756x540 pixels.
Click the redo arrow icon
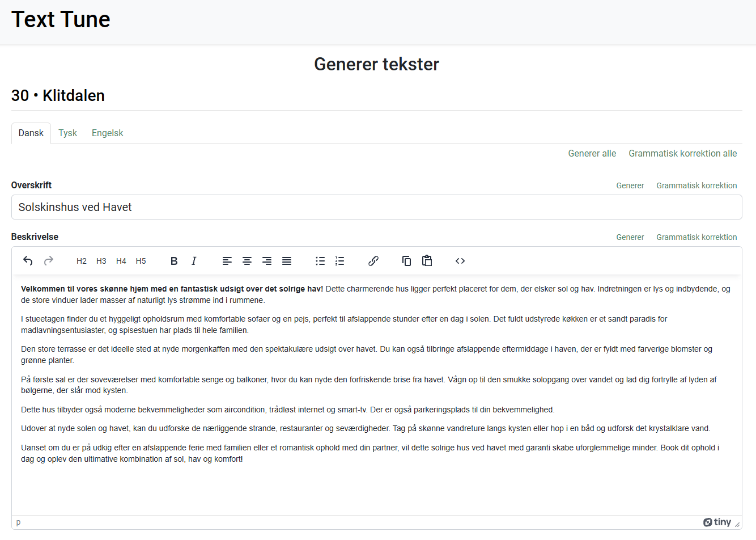[49, 261]
